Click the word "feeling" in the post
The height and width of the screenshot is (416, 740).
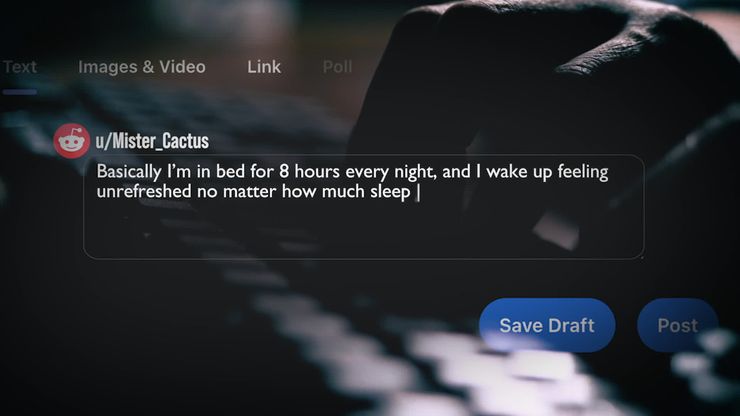(582, 172)
